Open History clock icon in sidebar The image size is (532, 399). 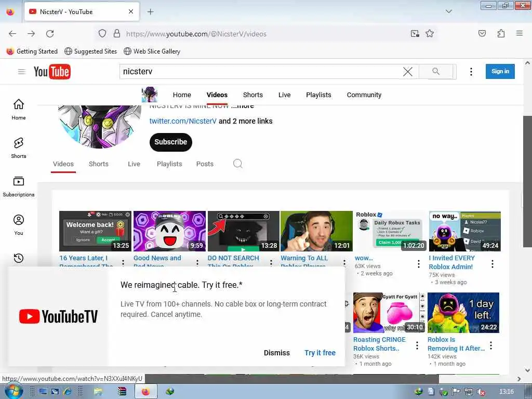pyautogui.click(x=19, y=258)
